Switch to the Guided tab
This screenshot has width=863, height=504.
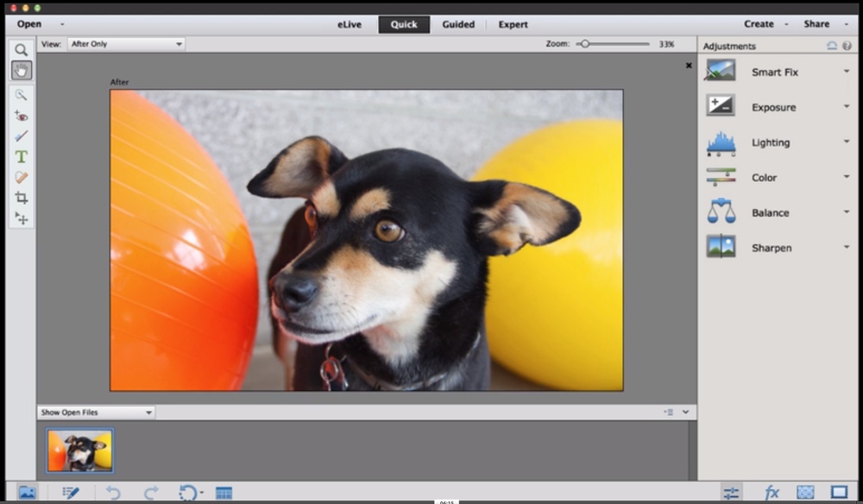tap(458, 24)
